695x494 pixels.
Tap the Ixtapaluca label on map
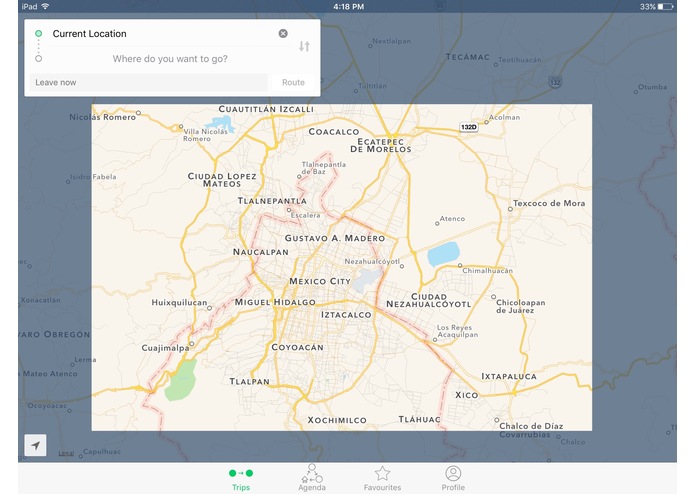coord(509,377)
